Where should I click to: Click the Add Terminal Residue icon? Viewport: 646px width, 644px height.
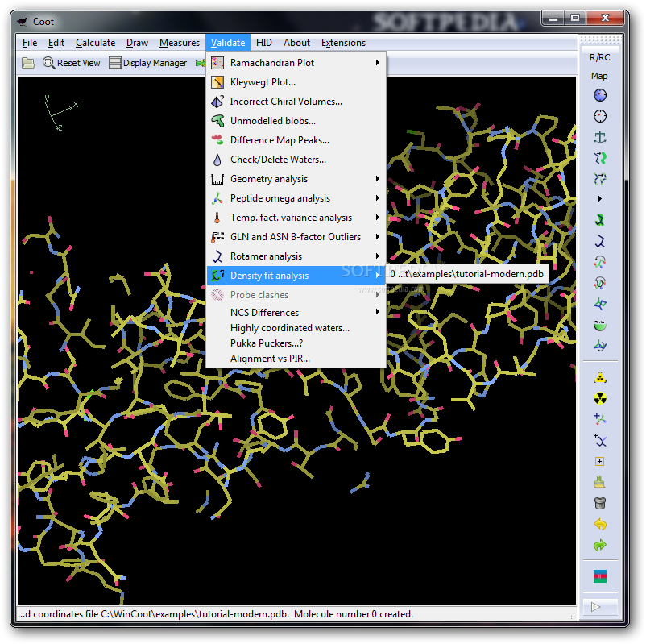click(600, 419)
